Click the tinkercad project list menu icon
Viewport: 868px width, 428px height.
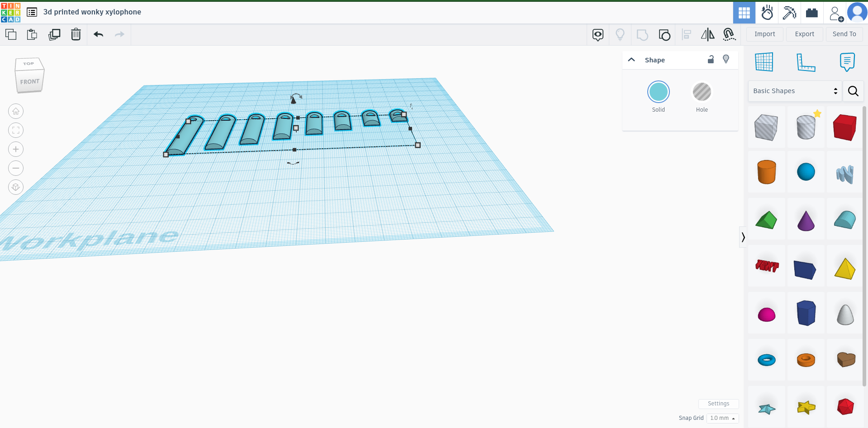tap(31, 12)
